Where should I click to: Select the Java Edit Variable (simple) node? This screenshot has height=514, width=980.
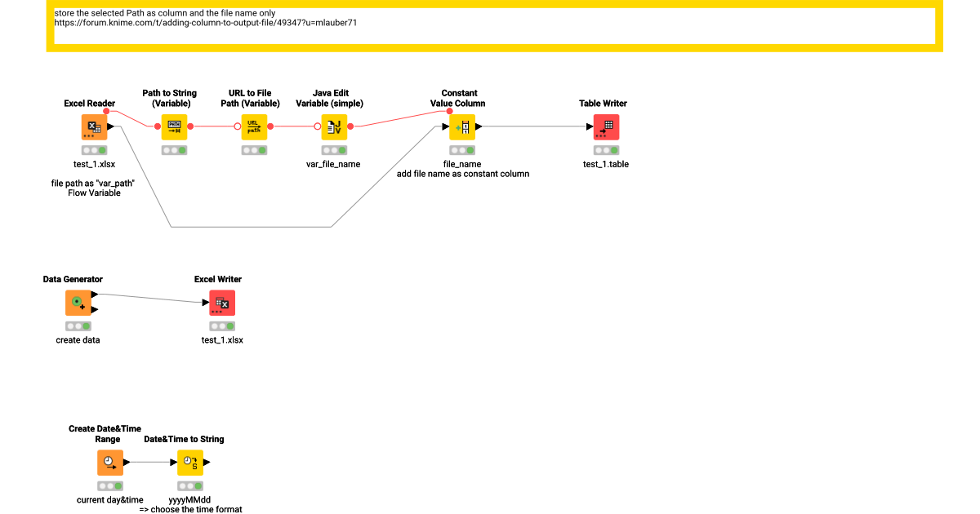[334, 126]
